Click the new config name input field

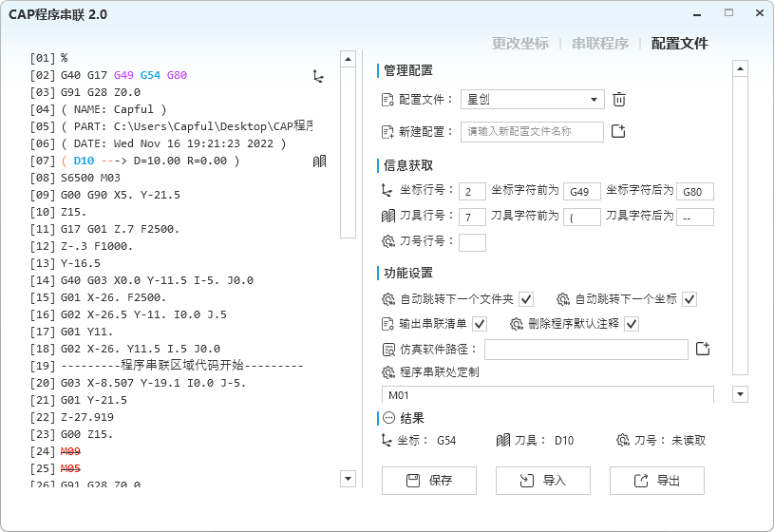[x=532, y=132]
